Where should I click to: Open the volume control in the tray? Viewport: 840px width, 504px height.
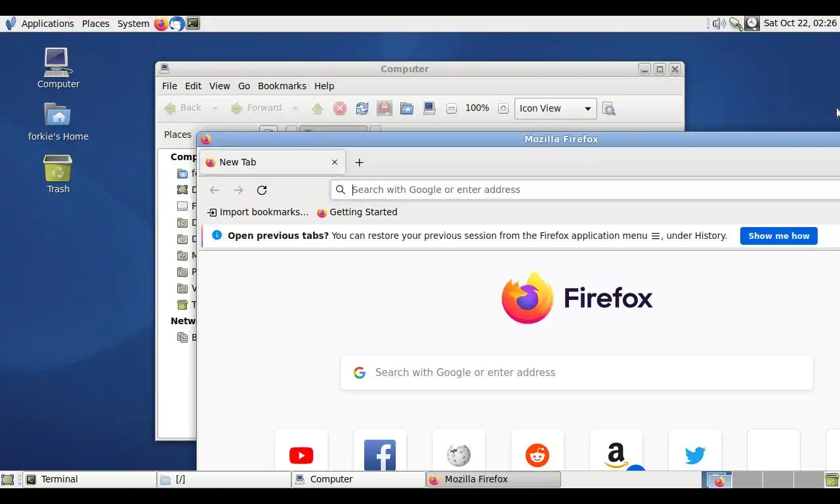719,24
